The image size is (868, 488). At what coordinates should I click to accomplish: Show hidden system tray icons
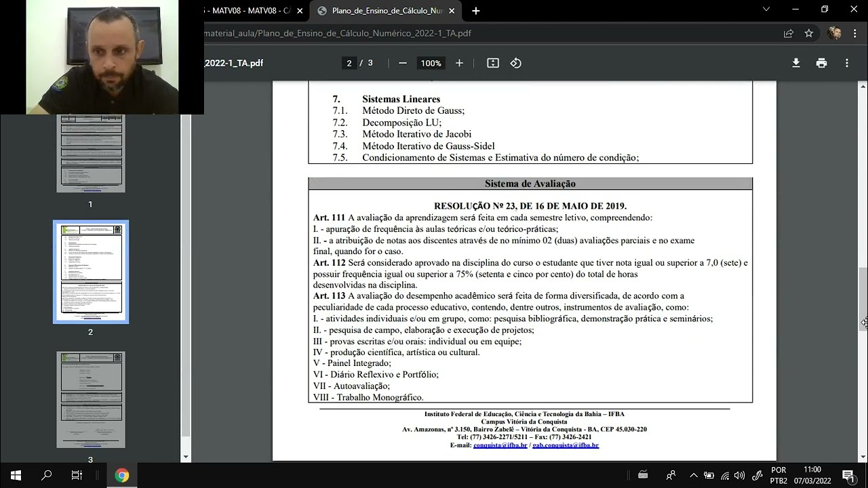tap(694, 475)
